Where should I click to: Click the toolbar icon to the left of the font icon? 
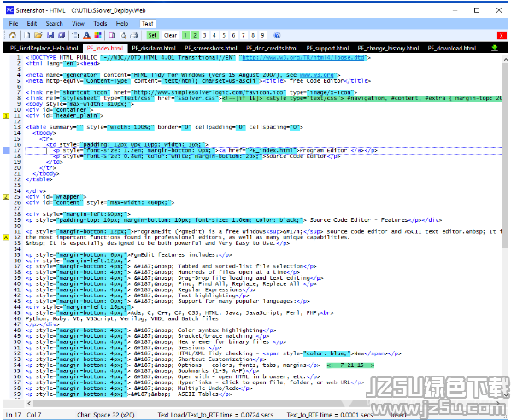click(x=75, y=35)
